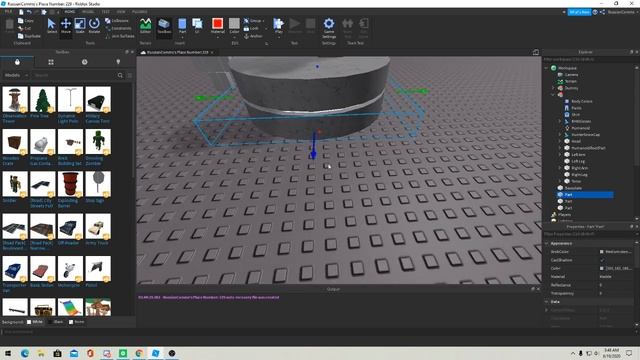The image size is (640, 360).
Task: Open the Model ribbon tab
Action: click(88, 12)
